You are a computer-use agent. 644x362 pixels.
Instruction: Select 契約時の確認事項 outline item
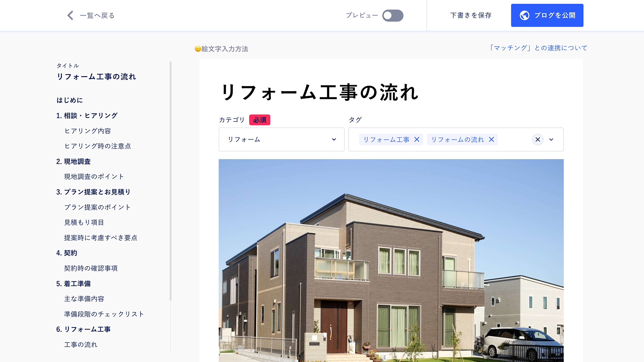coord(91,268)
